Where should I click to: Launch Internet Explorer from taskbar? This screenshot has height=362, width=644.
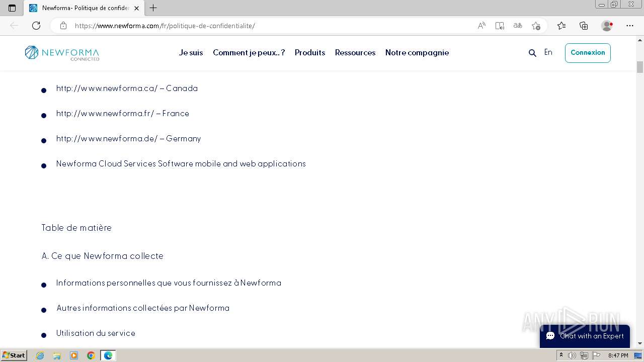pos(40,355)
